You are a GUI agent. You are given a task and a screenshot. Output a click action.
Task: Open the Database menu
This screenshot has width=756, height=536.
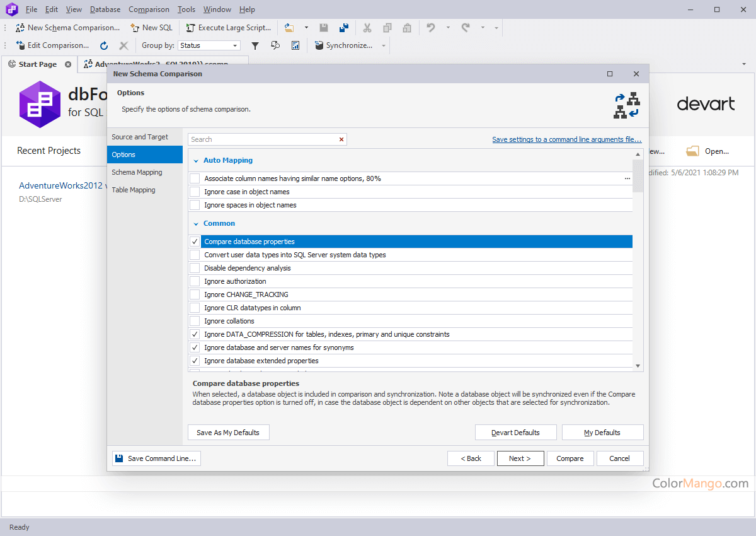point(105,9)
